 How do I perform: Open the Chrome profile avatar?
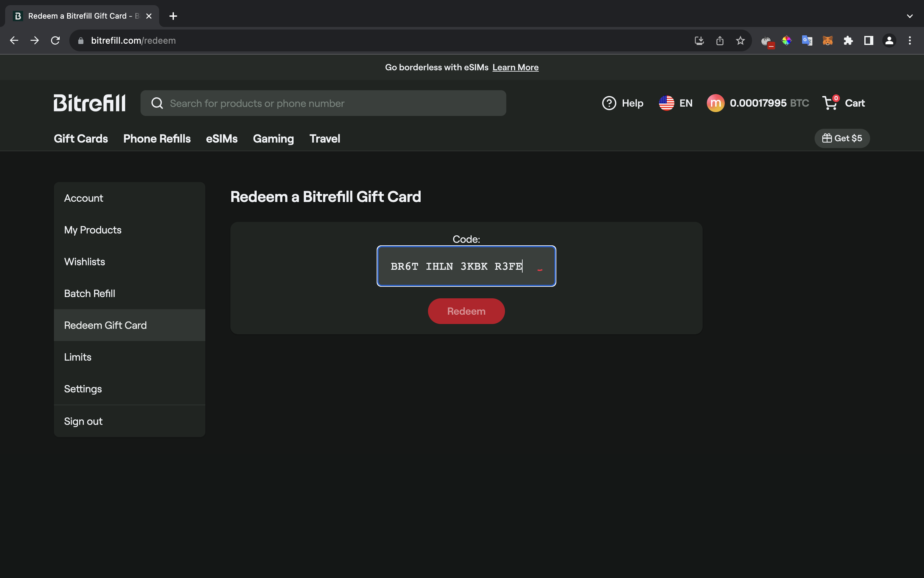(x=889, y=40)
